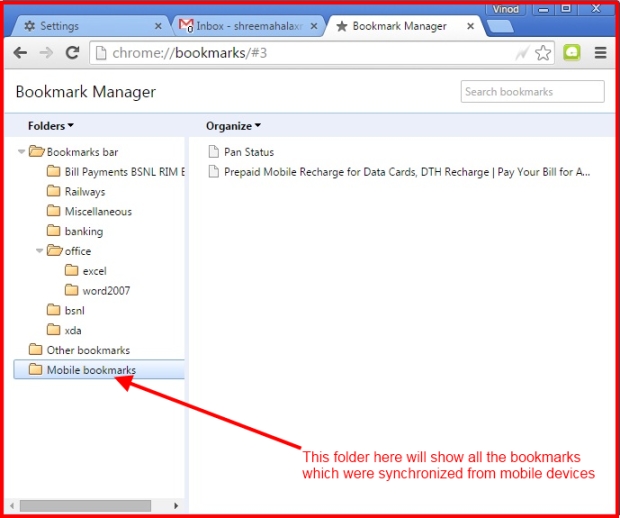This screenshot has height=518, width=620.
Task: Open the Prepaid Mobile Recharge bookmark
Action: 407,172
